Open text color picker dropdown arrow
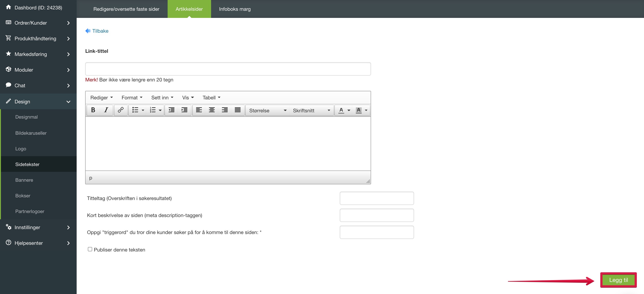644x294 pixels. 349,110
